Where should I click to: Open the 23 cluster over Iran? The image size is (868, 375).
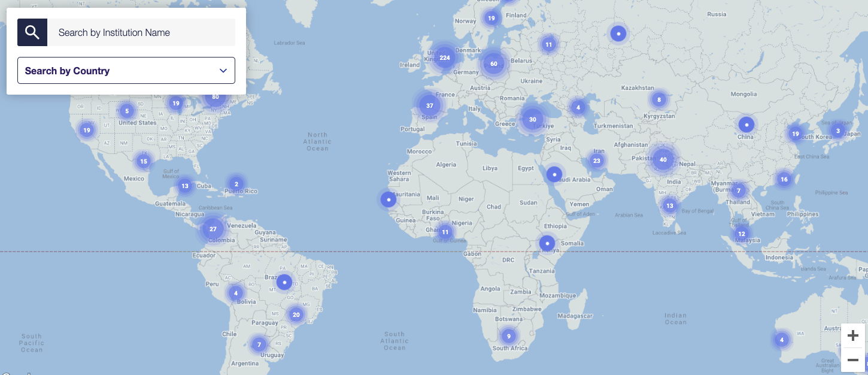click(x=596, y=161)
